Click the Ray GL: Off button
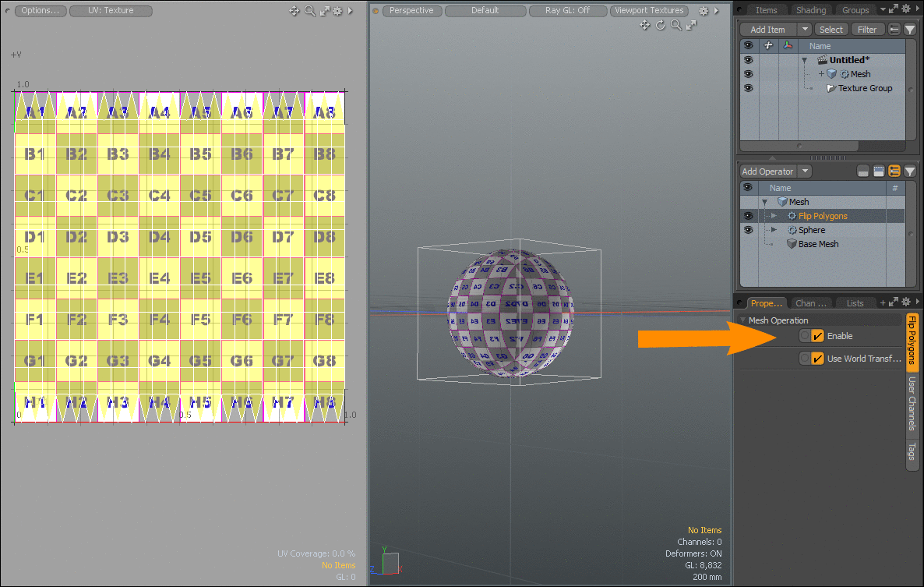The height and width of the screenshot is (587, 924). pyautogui.click(x=567, y=11)
